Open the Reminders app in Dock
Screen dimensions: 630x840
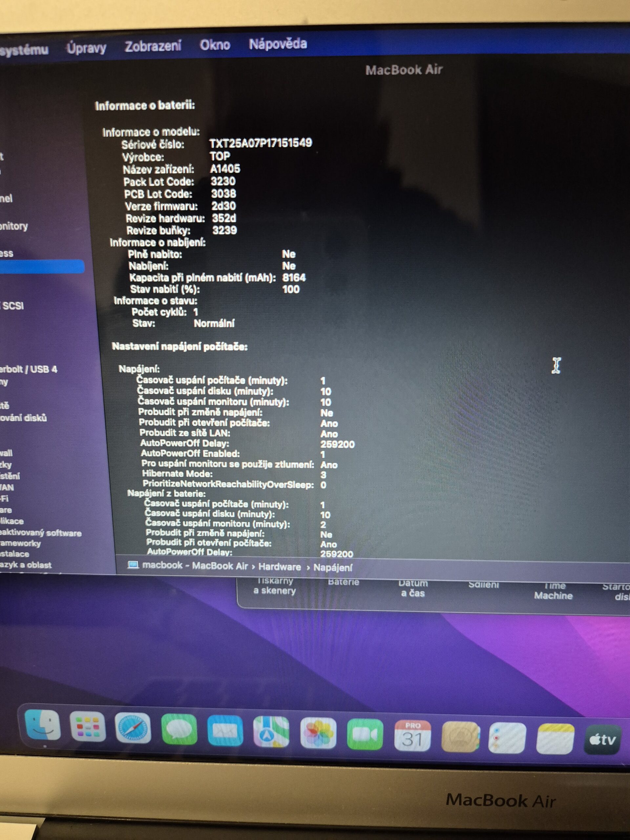tap(507, 738)
